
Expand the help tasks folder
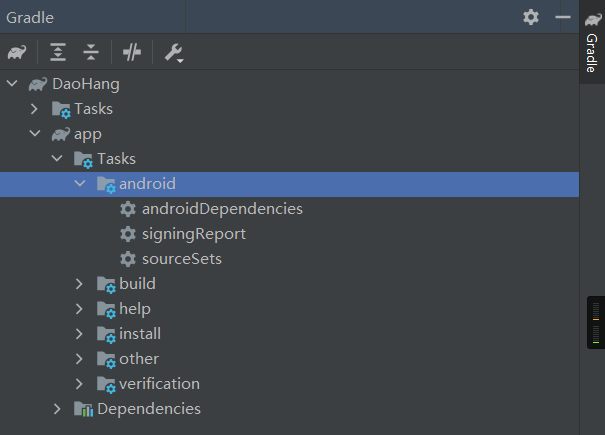pyautogui.click(x=80, y=309)
